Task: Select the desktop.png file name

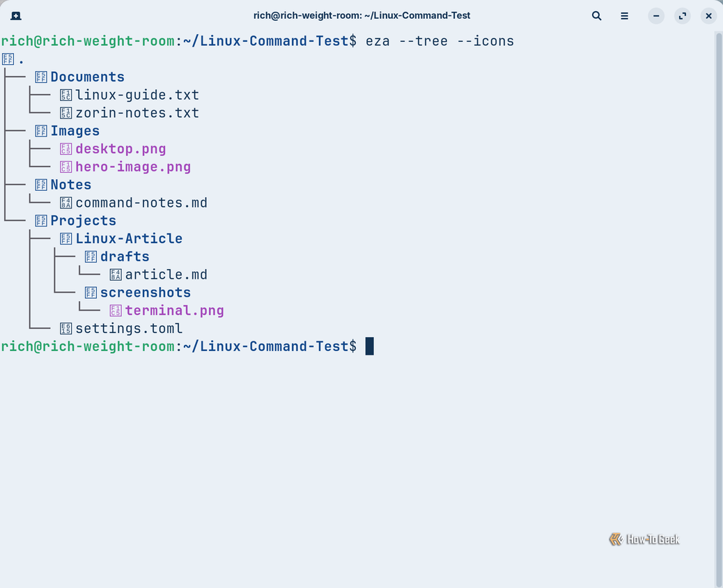Action: click(120, 149)
